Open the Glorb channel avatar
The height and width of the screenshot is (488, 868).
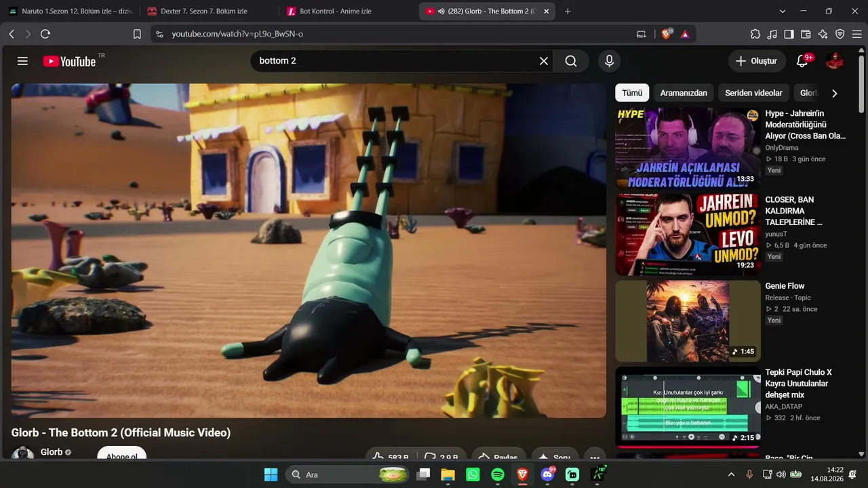pyautogui.click(x=23, y=454)
